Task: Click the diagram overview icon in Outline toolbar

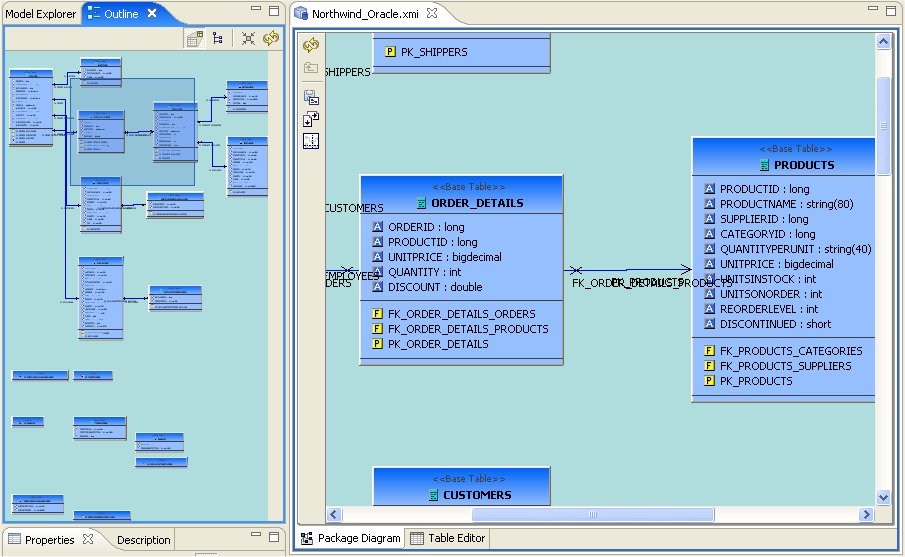Action: [x=195, y=38]
